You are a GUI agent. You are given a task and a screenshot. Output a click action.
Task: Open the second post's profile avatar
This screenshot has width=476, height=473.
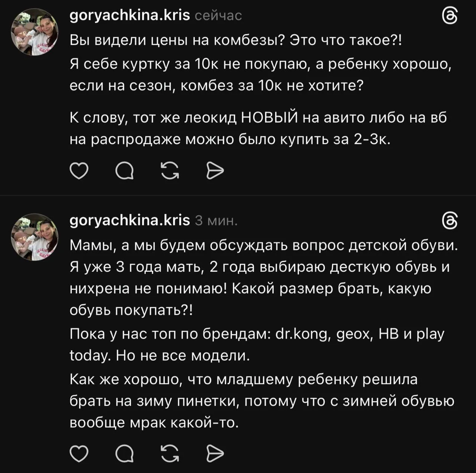pos(35,237)
